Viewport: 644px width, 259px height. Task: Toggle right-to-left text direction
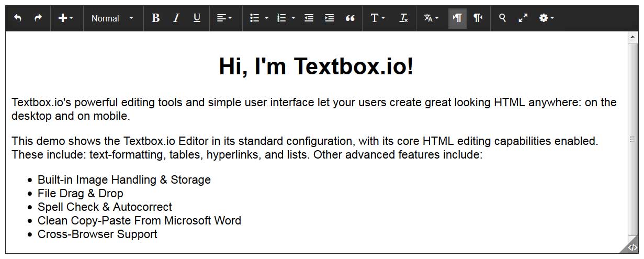coord(478,18)
